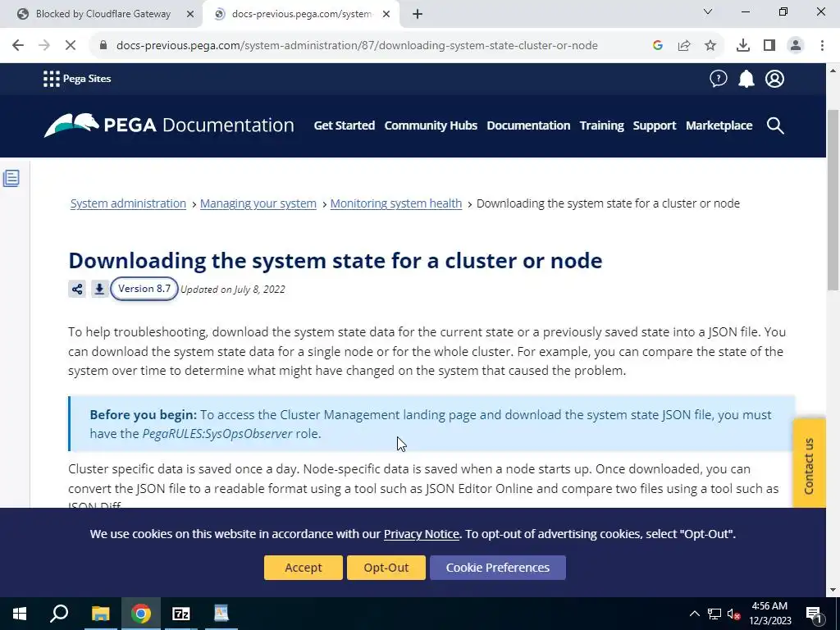Open the Privacy Notice link
Viewport: 840px width, 630px height.
click(421, 534)
